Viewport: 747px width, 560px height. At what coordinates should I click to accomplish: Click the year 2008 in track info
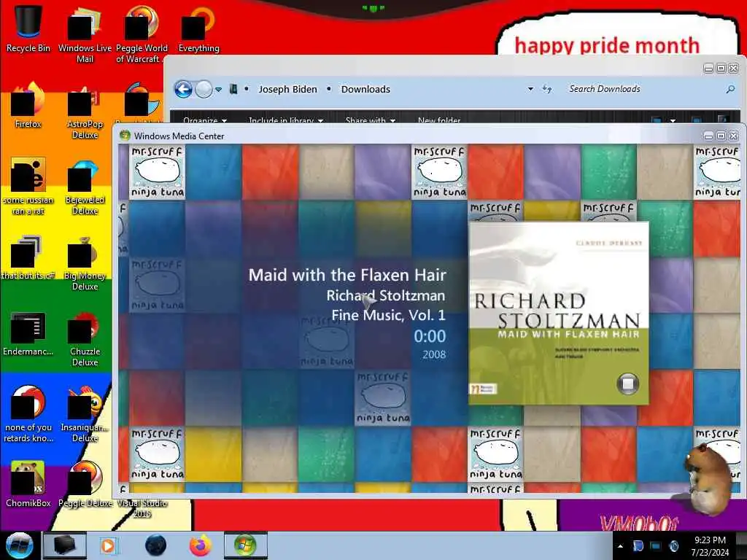(x=434, y=354)
